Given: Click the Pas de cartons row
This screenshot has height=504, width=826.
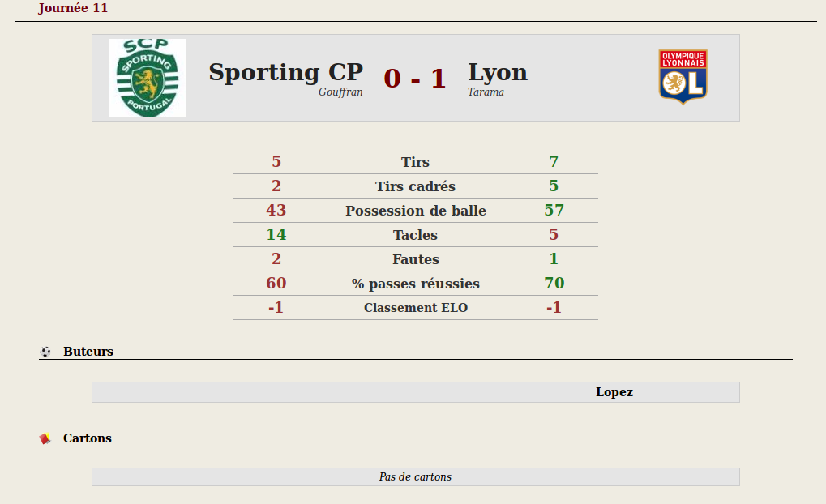Looking at the screenshot, I should pyautogui.click(x=416, y=476).
